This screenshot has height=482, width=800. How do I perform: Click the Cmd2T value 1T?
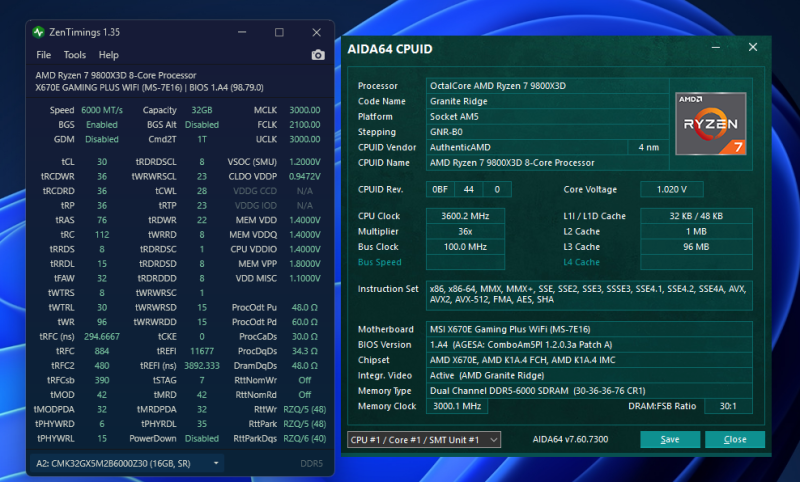[202, 139]
